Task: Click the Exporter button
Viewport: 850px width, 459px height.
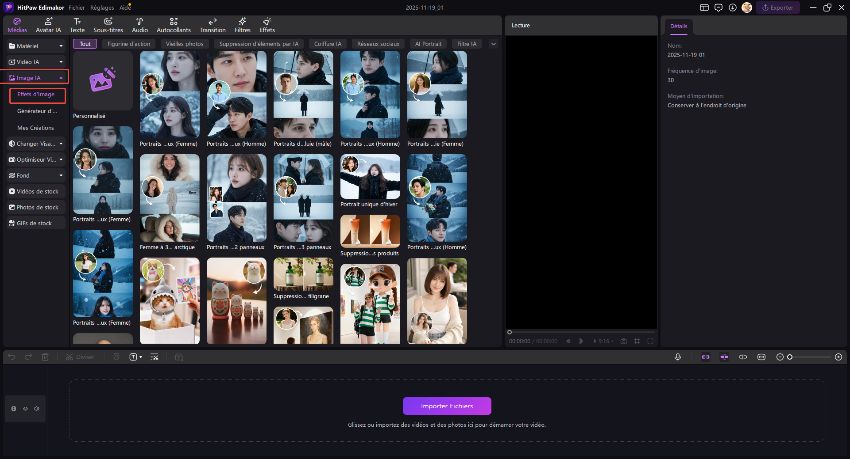Action: coord(778,7)
